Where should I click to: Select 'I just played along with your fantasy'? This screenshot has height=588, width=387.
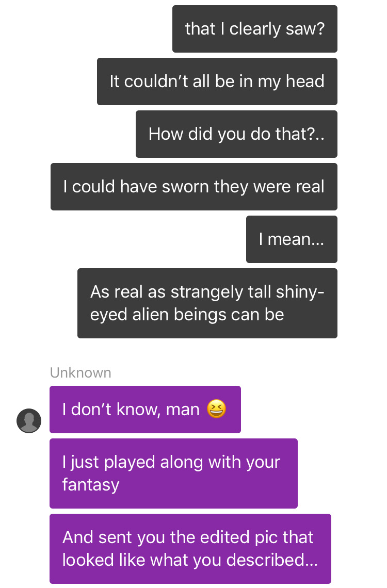pyautogui.click(x=173, y=473)
